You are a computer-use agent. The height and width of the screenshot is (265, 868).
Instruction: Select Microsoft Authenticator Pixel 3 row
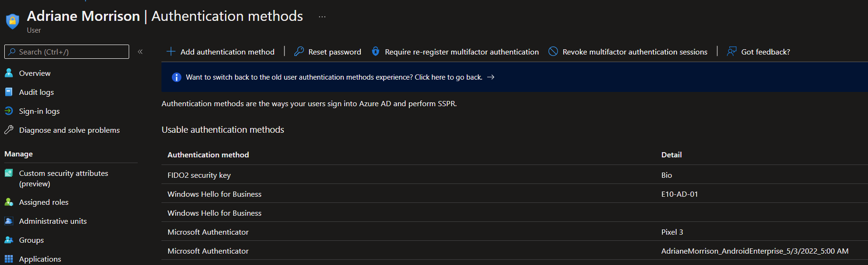coord(515,231)
